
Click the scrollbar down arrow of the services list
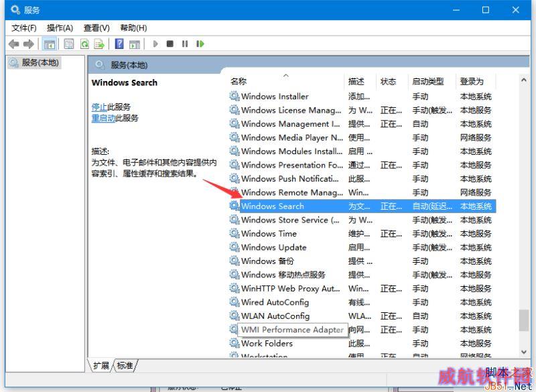tap(524, 352)
